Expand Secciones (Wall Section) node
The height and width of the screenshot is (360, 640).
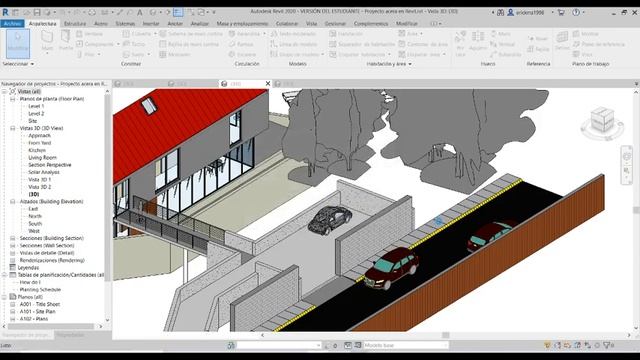(x=13, y=245)
